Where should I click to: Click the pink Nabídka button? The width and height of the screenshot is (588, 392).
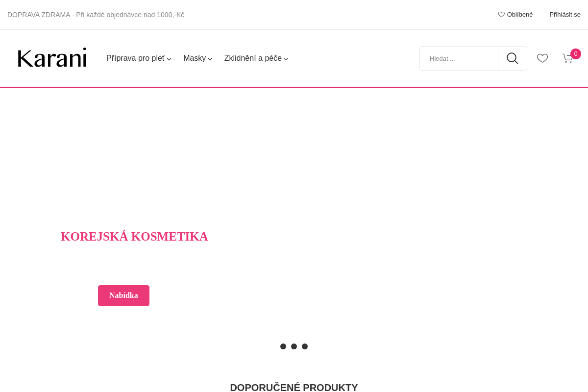(123, 295)
